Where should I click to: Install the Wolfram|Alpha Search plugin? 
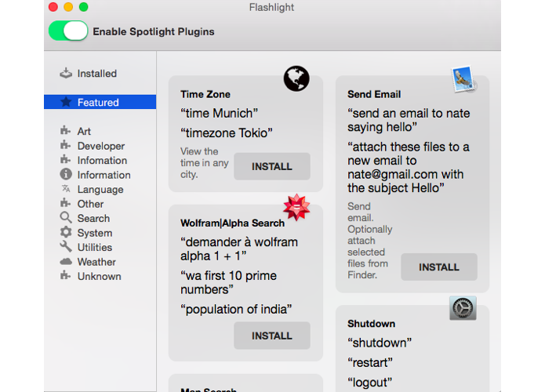[x=272, y=336]
